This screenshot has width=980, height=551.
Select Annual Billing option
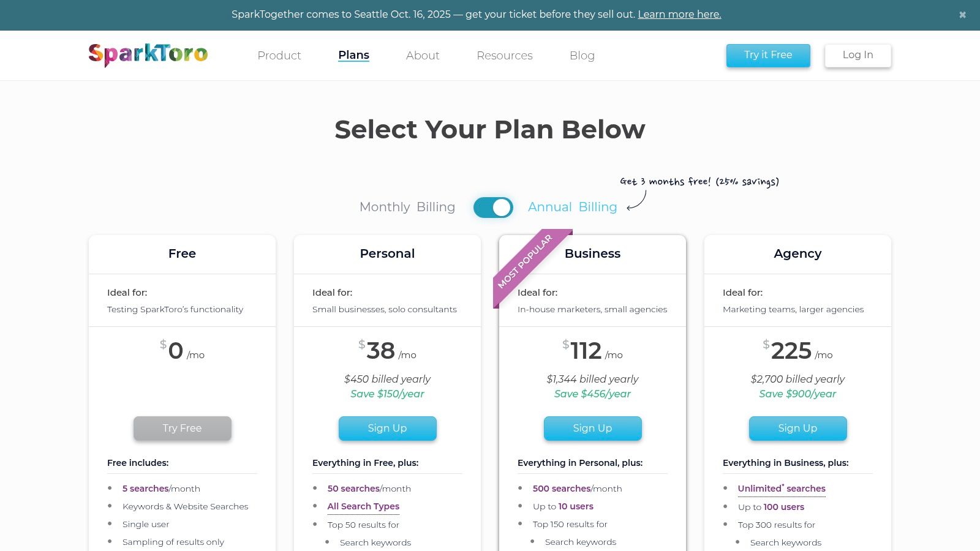tap(573, 207)
